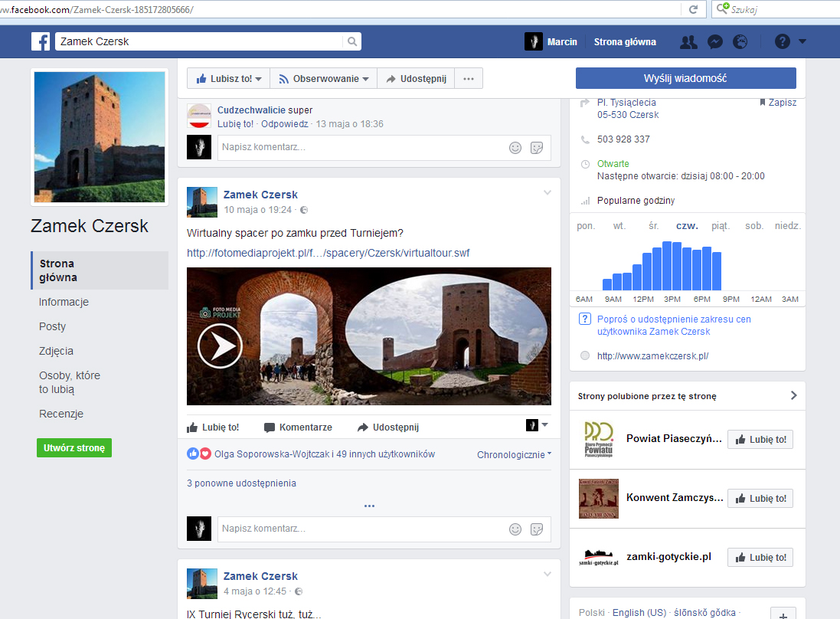The height and width of the screenshot is (619, 840).
Task: Select Zdjęcia in the left sidebar
Action: tap(56, 351)
